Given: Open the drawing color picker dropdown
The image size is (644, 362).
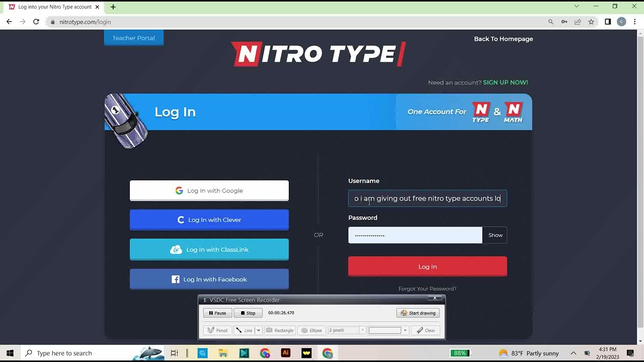Looking at the screenshot, I should click(x=405, y=330).
